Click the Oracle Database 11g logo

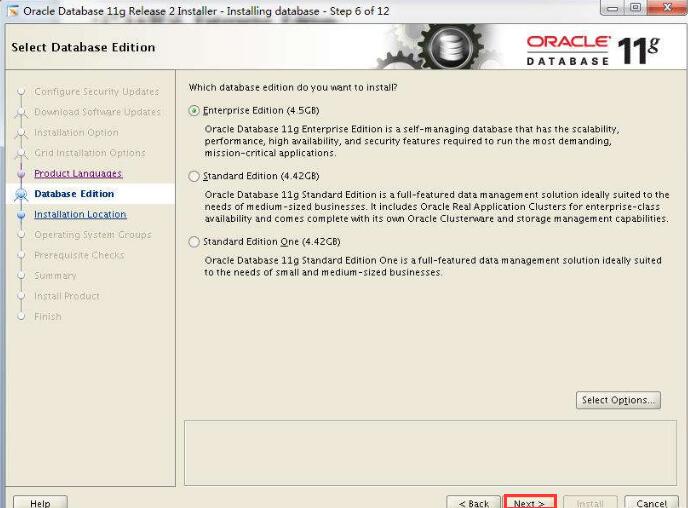click(x=593, y=51)
